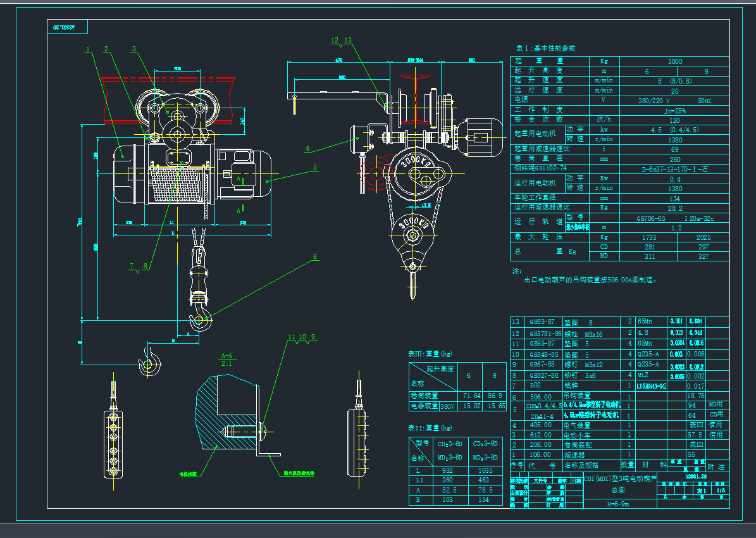The image size is (756, 538).
Task: Select callout number 4 in side view
Action: point(307,149)
